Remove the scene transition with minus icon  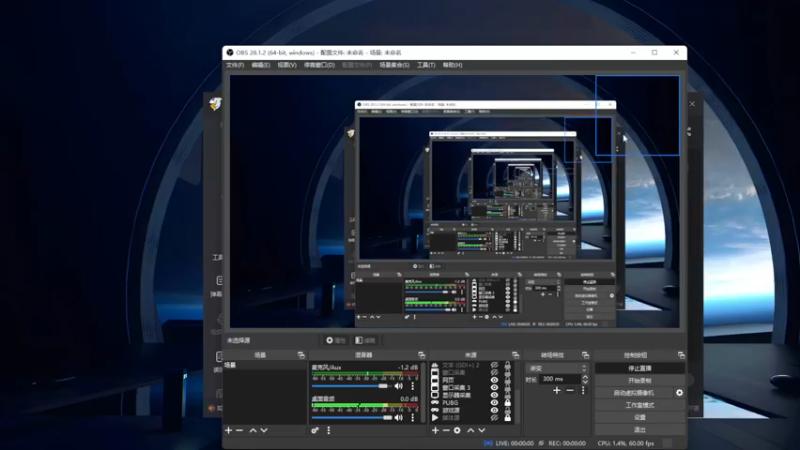coord(570,390)
